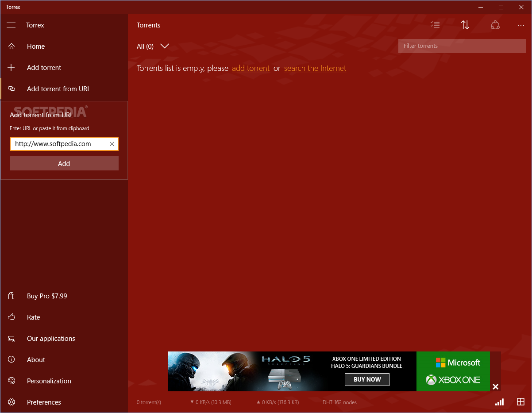The image size is (532, 413).
Task: Click the Filter torrents search box
Action: point(462,46)
